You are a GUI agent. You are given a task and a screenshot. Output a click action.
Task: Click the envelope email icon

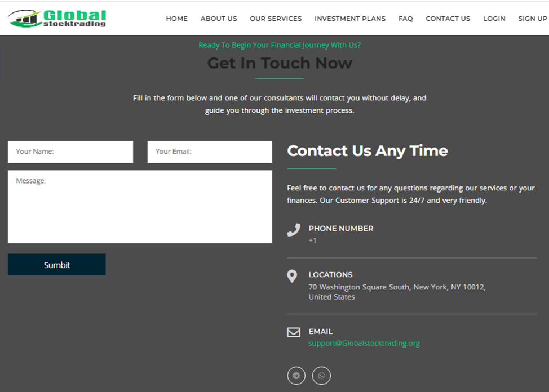click(x=294, y=332)
